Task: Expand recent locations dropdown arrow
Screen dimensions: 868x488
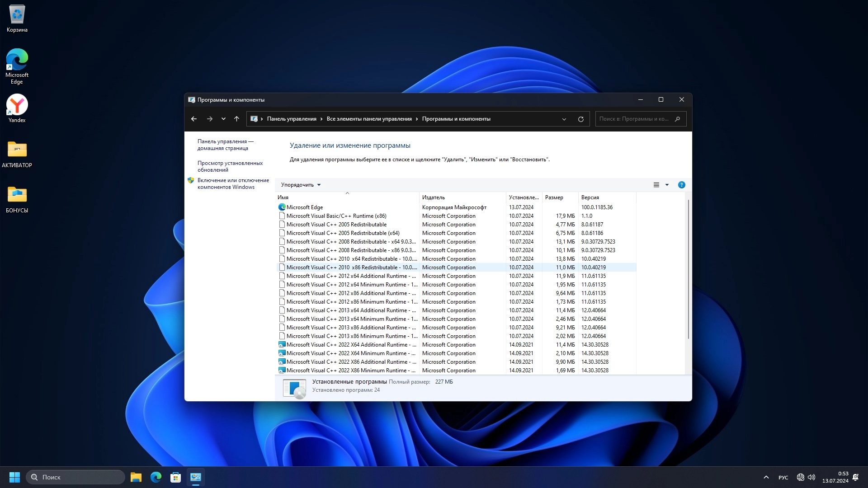Action: pos(223,119)
